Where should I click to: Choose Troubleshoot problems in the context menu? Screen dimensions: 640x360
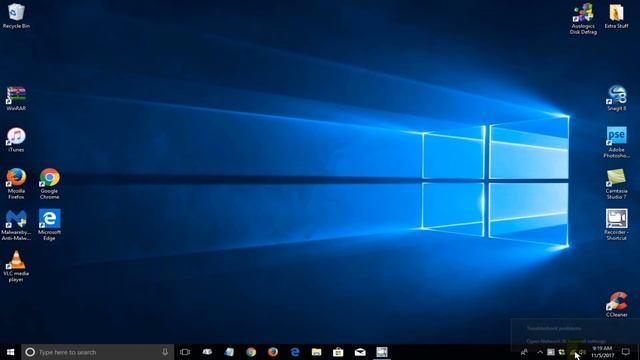pos(554,328)
